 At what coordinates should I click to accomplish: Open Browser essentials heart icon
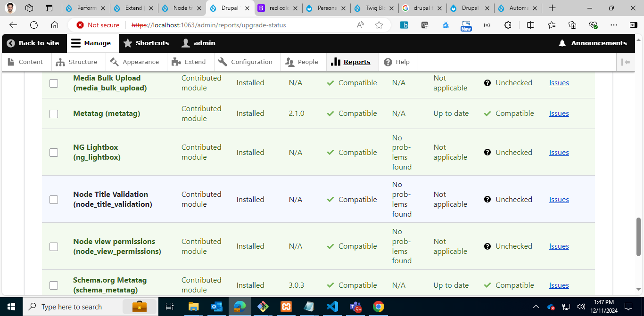point(593,25)
